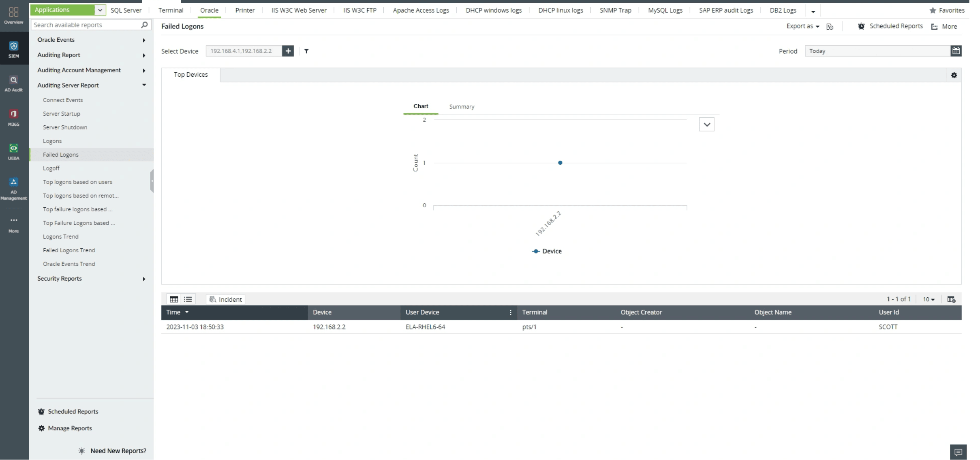Switch to table grid view
This screenshot has height=460, width=980.
pyautogui.click(x=174, y=299)
